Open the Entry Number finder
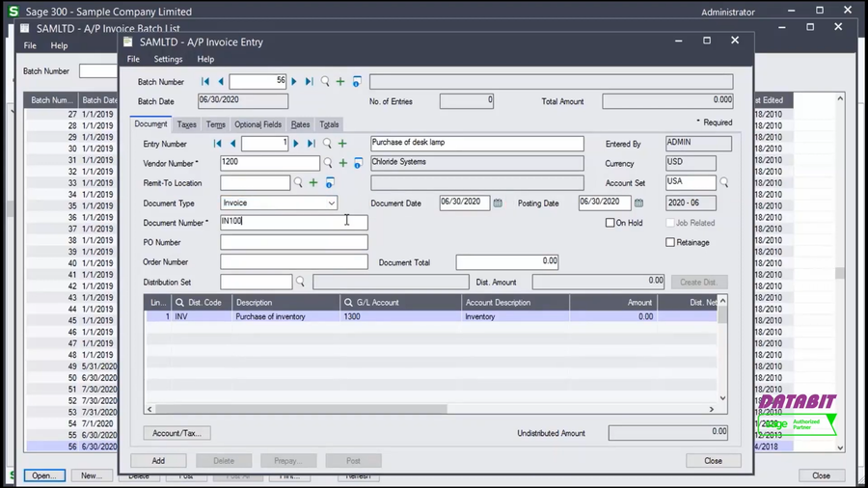 [327, 144]
